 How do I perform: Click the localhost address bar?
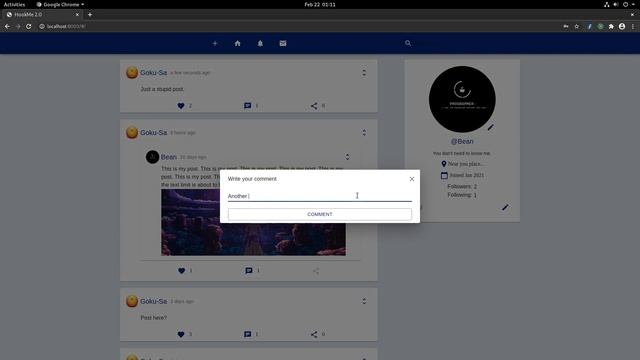298,26
